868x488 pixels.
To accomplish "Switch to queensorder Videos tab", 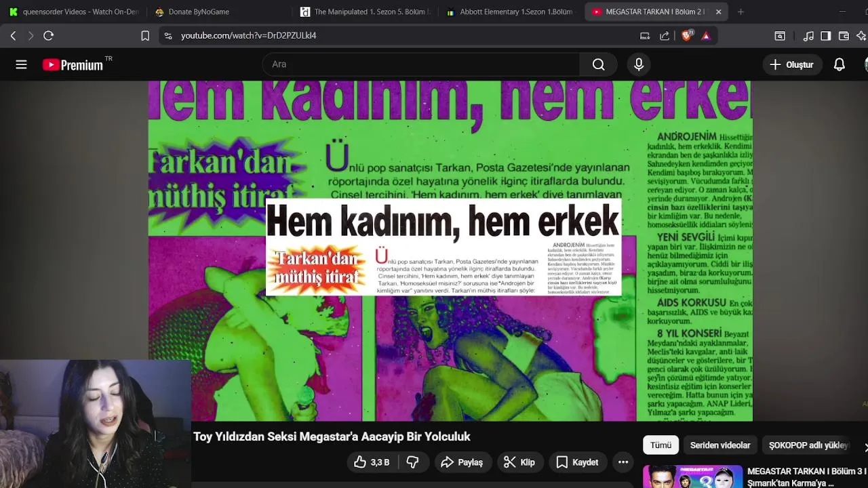I will click(x=73, y=12).
